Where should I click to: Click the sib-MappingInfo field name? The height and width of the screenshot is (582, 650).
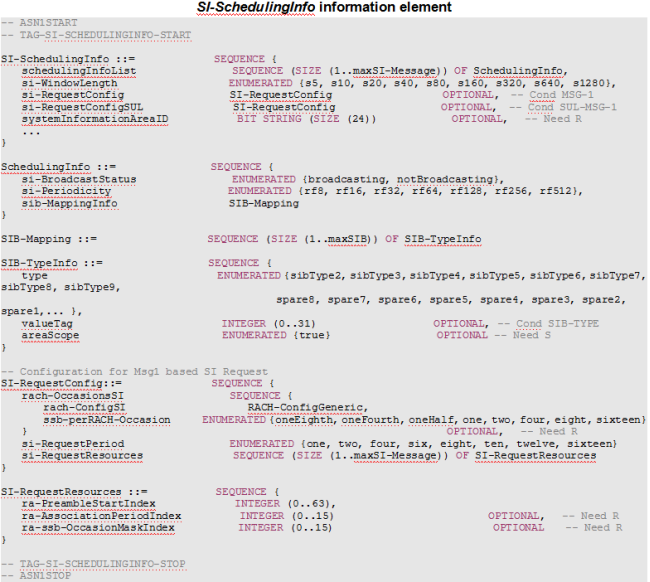(70, 204)
